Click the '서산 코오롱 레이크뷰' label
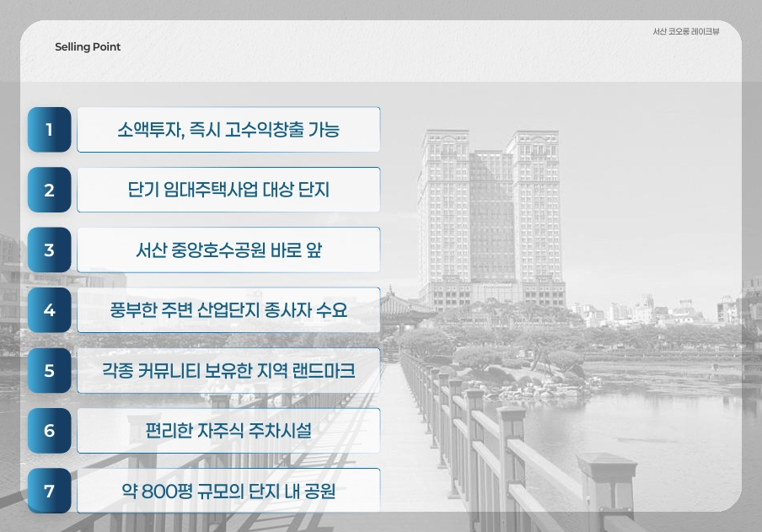Viewport: 762px width, 532px height. click(x=685, y=31)
